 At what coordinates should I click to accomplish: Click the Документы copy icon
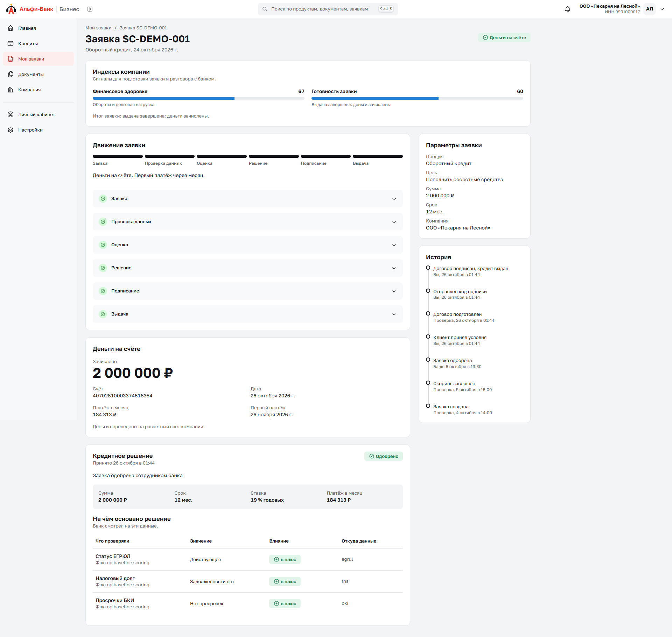pos(11,74)
